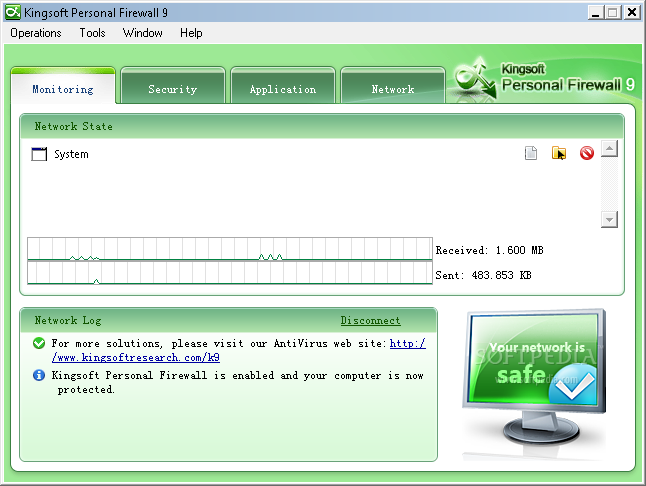Viewport: 646px width, 486px height.
Task: Click the Network Log panel title
Action: pyautogui.click(x=68, y=320)
